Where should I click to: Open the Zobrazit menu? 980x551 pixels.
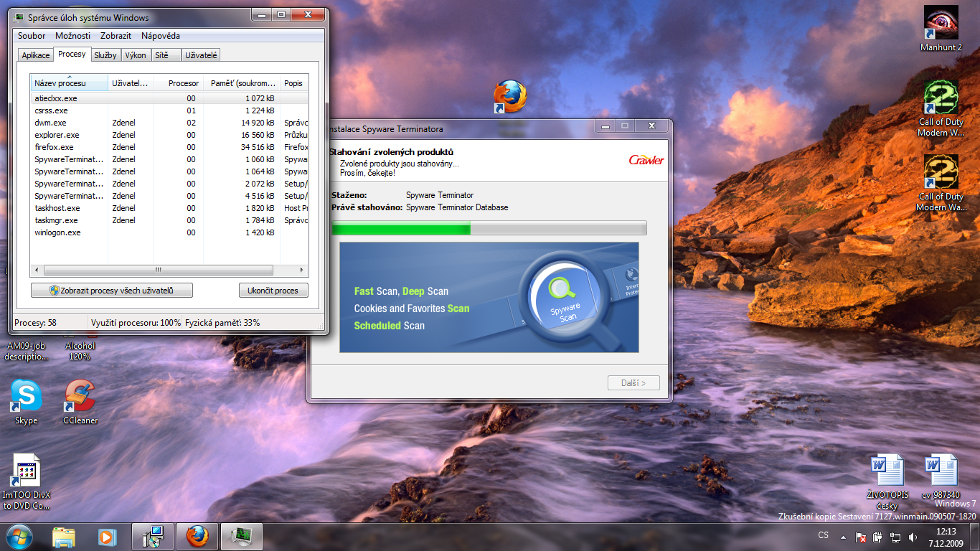(x=116, y=36)
